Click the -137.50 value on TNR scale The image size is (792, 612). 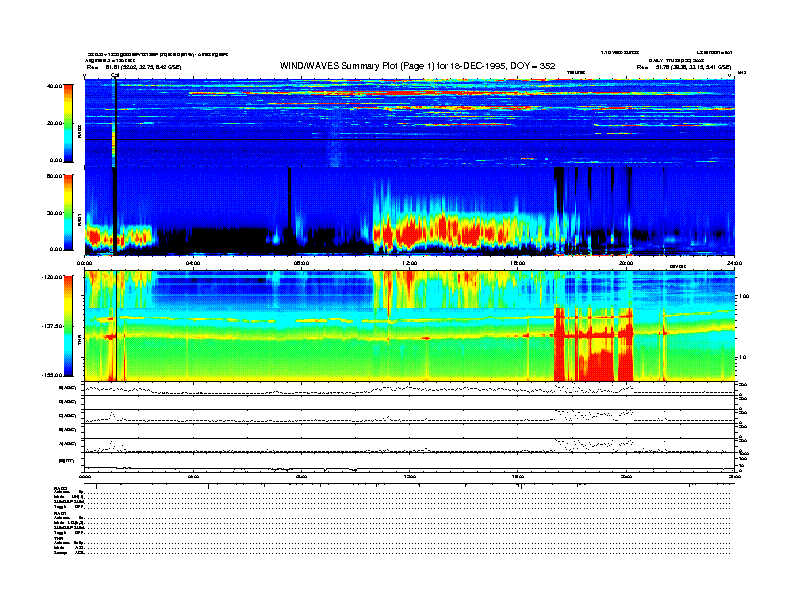(x=52, y=326)
